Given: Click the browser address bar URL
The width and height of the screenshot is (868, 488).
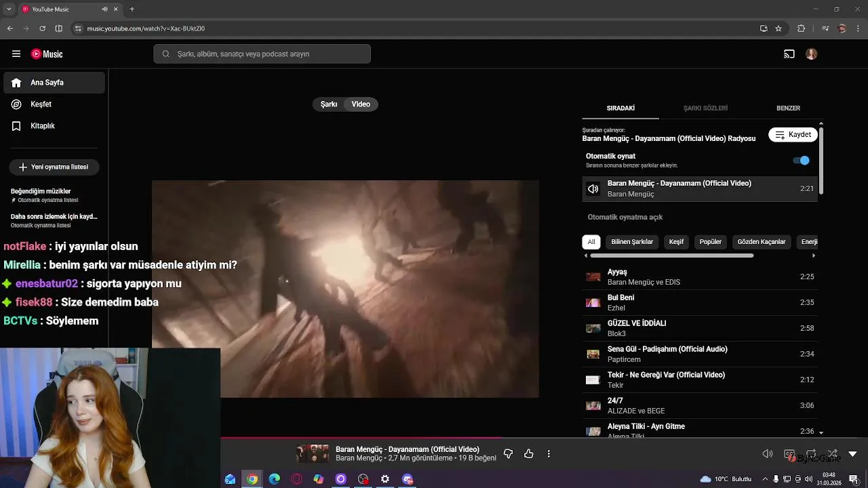Looking at the screenshot, I should pyautogui.click(x=146, y=28).
